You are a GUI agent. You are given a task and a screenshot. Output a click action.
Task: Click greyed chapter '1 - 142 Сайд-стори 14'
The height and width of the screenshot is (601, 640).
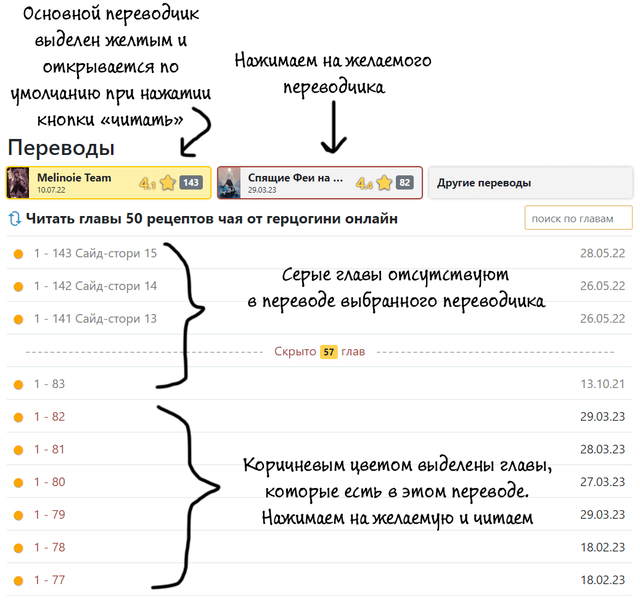(95, 286)
